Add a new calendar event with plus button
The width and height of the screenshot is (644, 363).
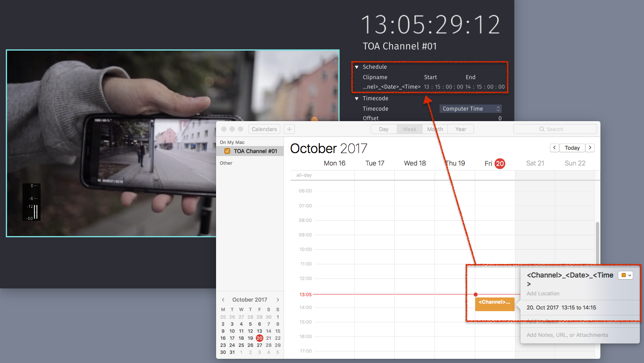coord(289,129)
